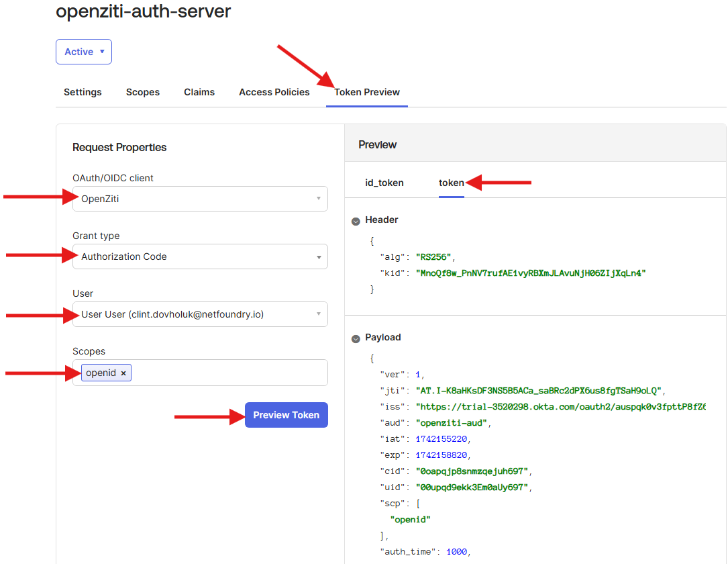The image size is (728, 564).
Task: Click the caret icon on the Grant type field
Action: click(318, 256)
